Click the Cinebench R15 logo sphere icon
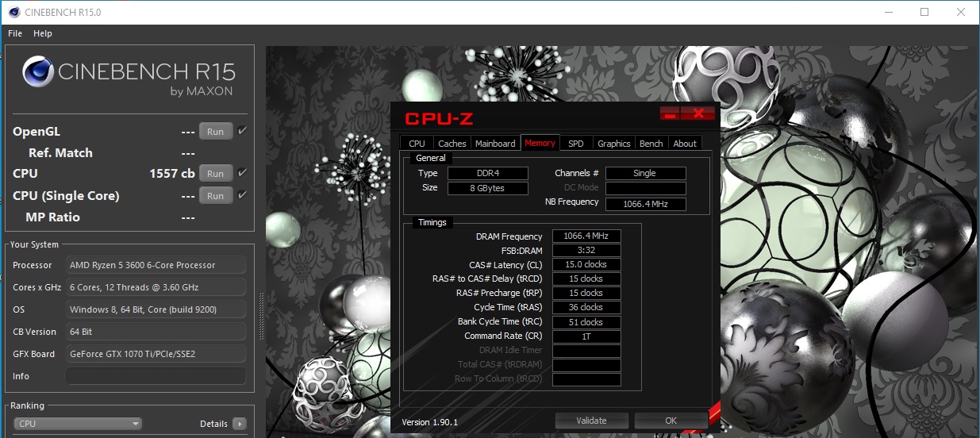This screenshot has width=980, height=438. tap(37, 72)
